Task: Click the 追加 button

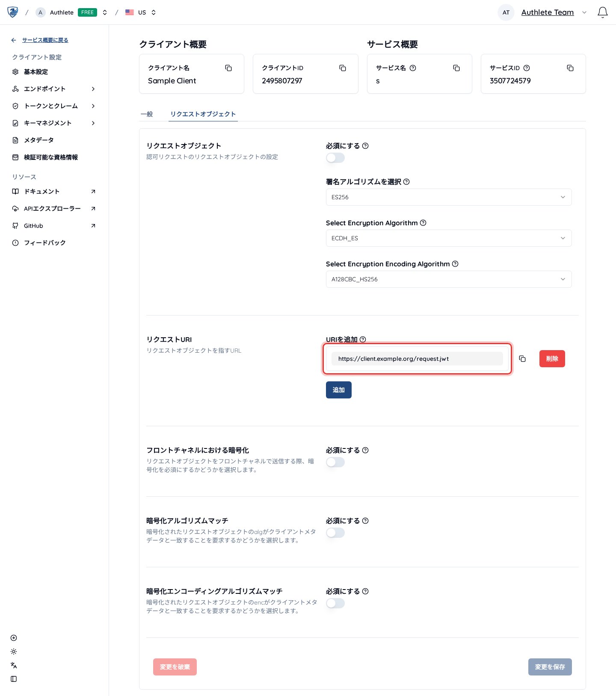Action: [339, 390]
